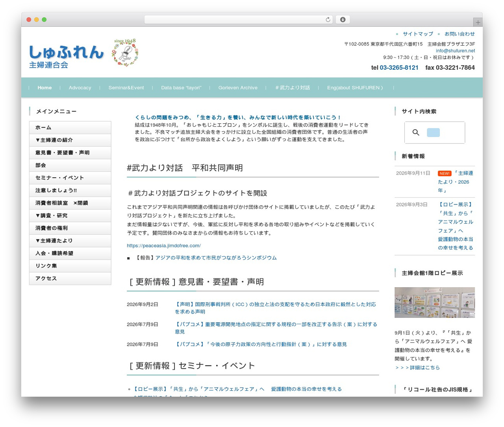Open the Home navigation tab
This screenshot has height=427, width=504.
pyautogui.click(x=44, y=87)
